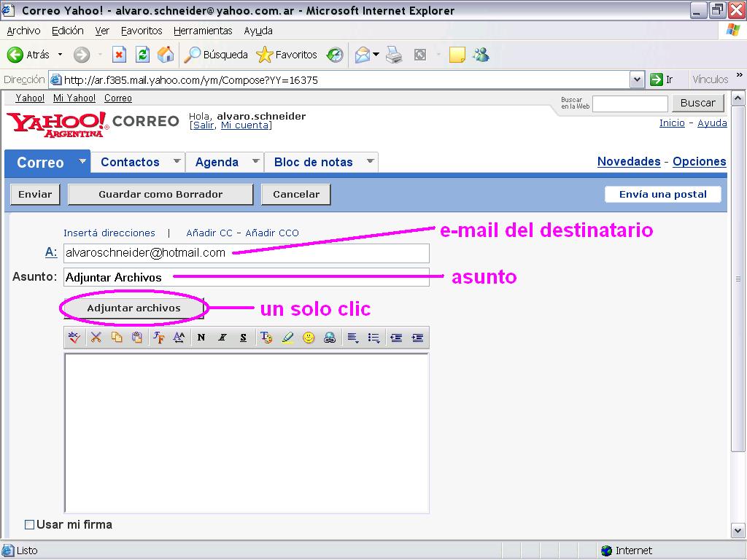Click the increase indent icon
The image size is (747, 560).
coord(417,338)
